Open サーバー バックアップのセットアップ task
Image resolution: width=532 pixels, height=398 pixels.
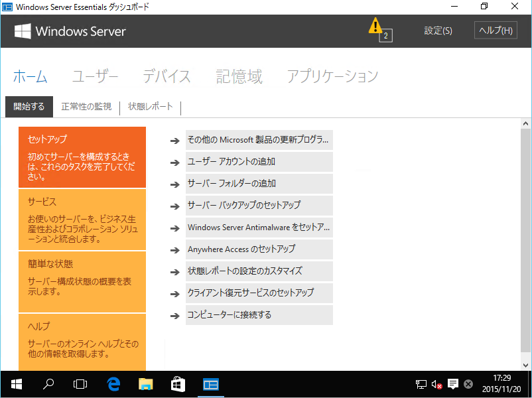pyautogui.click(x=259, y=205)
